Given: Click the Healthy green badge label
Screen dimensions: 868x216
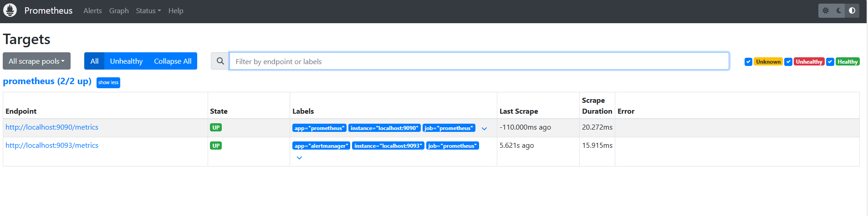Looking at the screenshot, I should pos(848,62).
